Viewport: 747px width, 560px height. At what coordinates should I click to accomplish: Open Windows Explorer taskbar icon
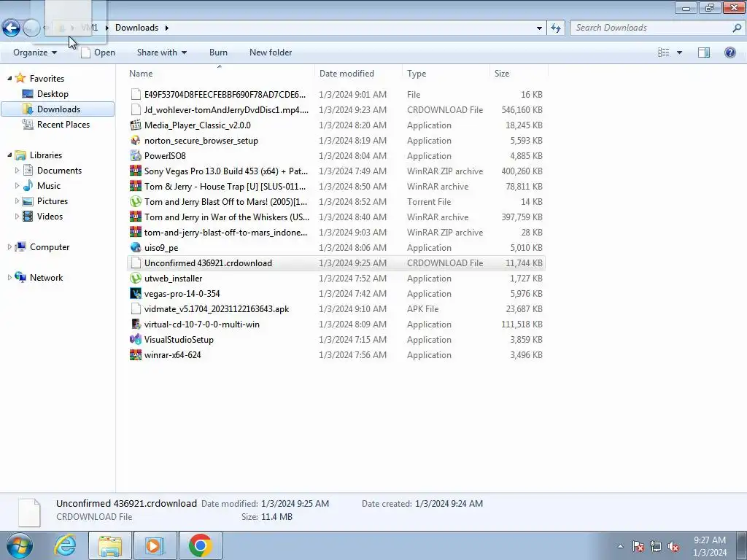click(x=110, y=545)
